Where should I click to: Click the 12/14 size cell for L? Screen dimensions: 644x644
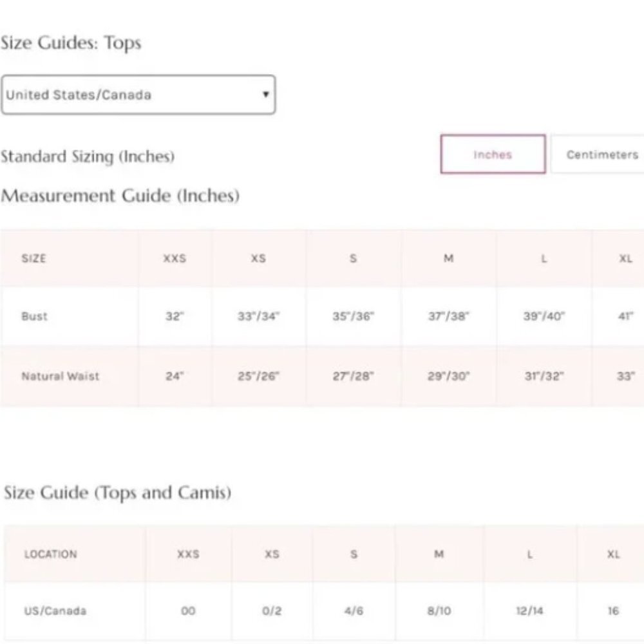530,611
